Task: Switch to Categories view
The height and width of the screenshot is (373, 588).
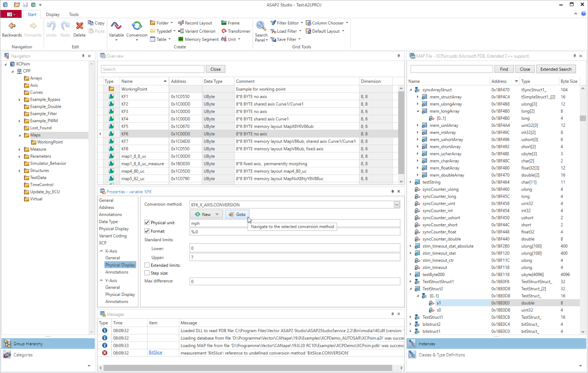Action: point(48,355)
